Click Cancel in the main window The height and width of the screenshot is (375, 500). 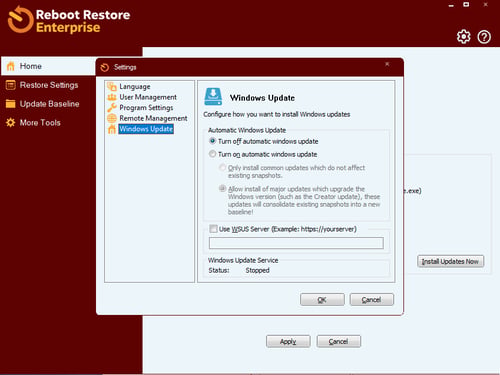click(x=338, y=341)
